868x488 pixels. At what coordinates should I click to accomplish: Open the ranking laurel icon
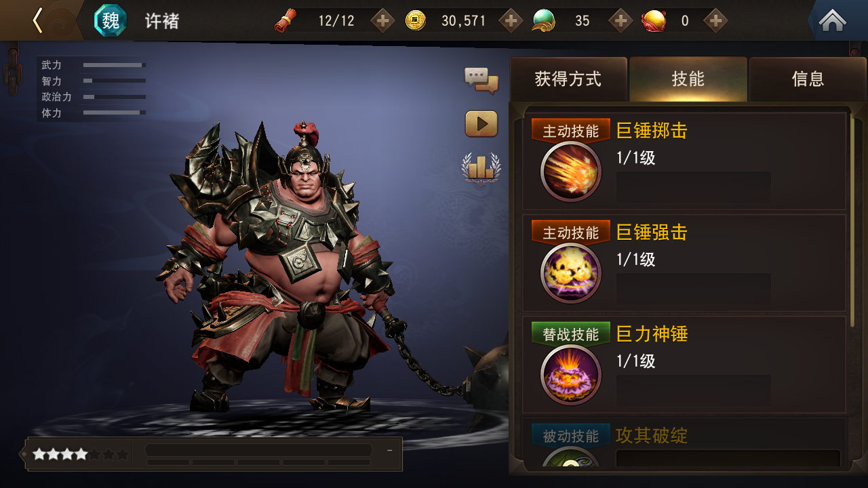click(x=481, y=168)
